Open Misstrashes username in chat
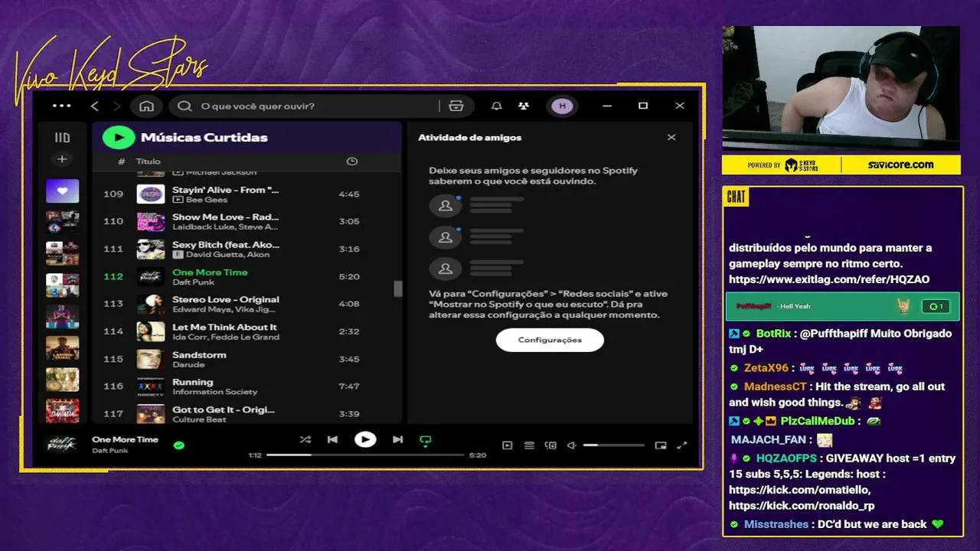980x551 pixels. click(776, 524)
